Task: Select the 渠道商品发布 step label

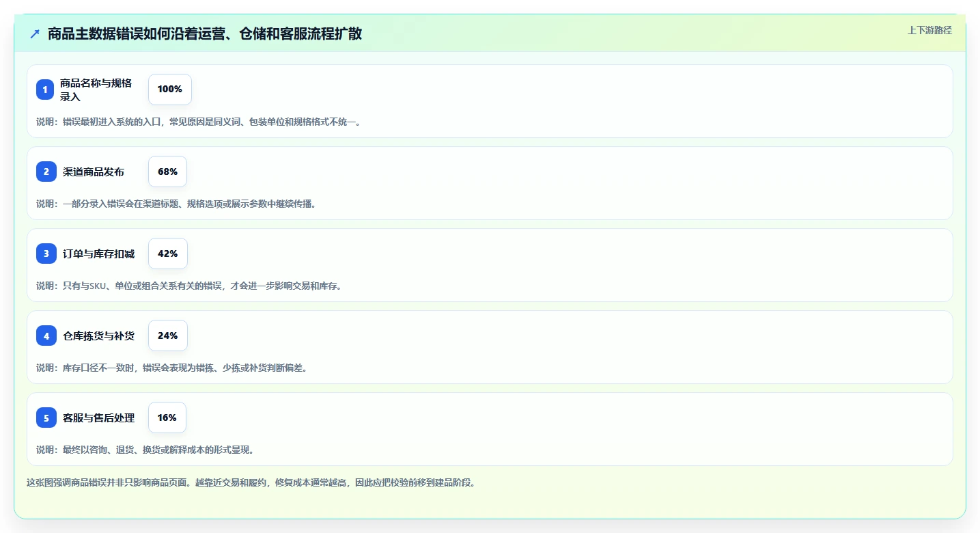Action: pos(94,172)
